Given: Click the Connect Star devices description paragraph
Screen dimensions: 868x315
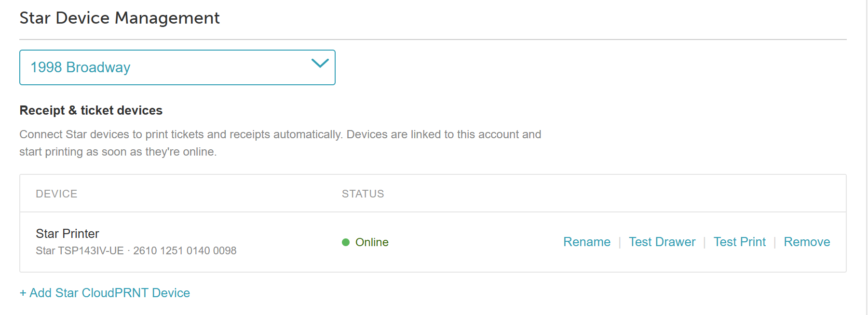Looking at the screenshot, I should 280,143.
